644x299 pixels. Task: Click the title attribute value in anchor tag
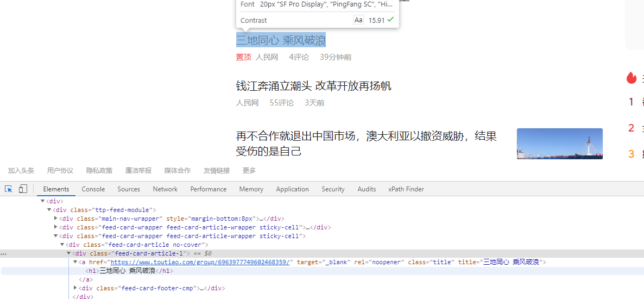click(x=512, y=262)
